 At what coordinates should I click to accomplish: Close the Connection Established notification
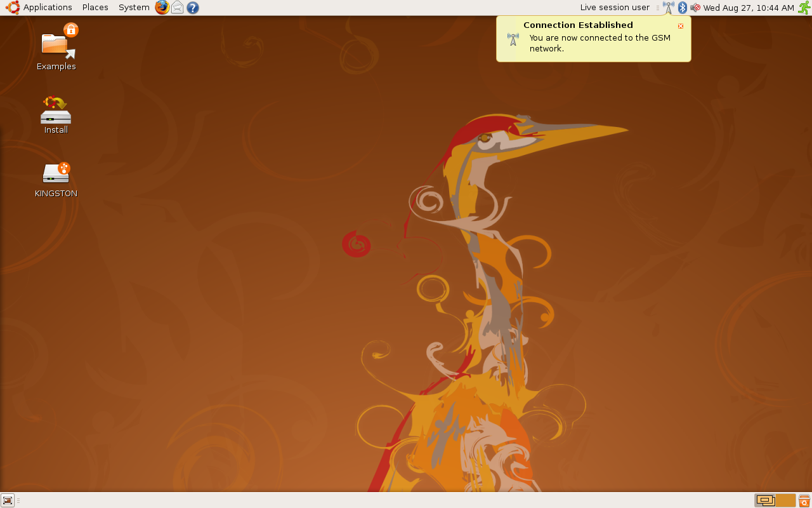pos(681,26)
